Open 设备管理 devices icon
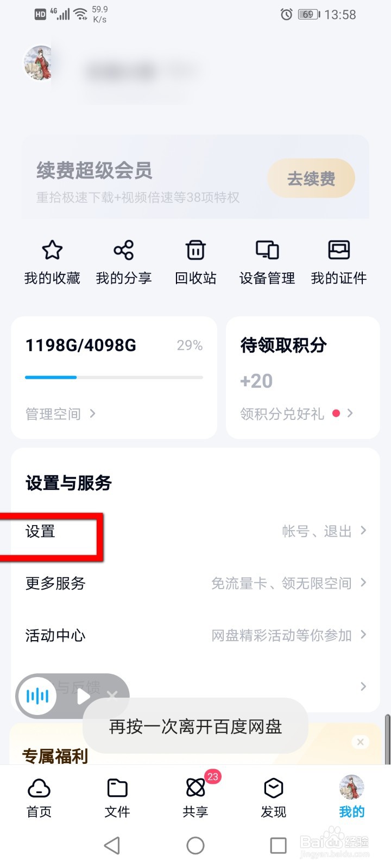 (267, 250)
